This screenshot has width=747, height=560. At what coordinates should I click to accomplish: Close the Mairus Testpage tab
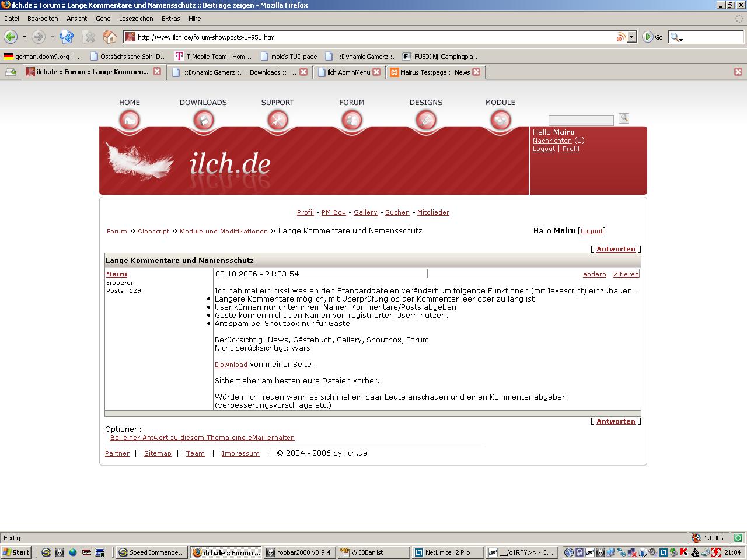click(476, 72)
